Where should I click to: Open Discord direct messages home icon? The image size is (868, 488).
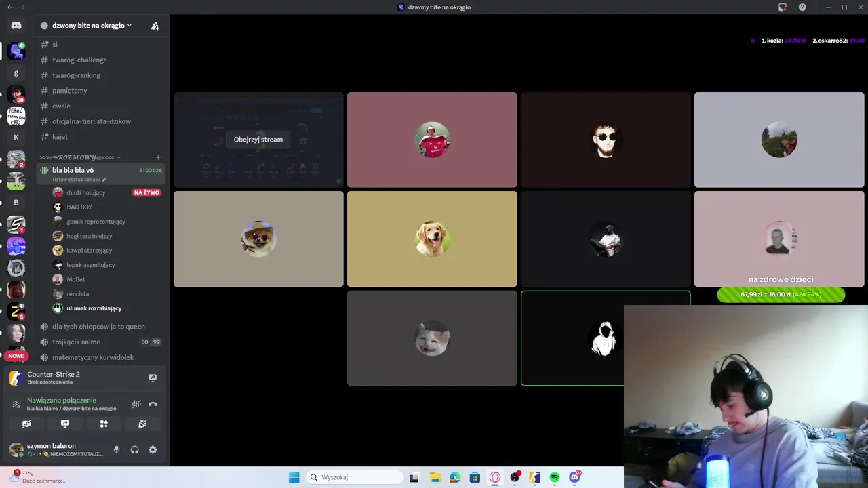[16, 25]
